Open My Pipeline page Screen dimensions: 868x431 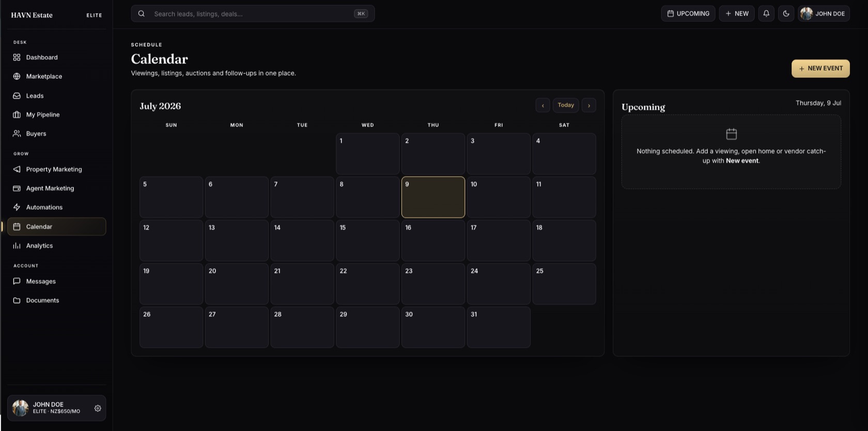coord(56,115)
